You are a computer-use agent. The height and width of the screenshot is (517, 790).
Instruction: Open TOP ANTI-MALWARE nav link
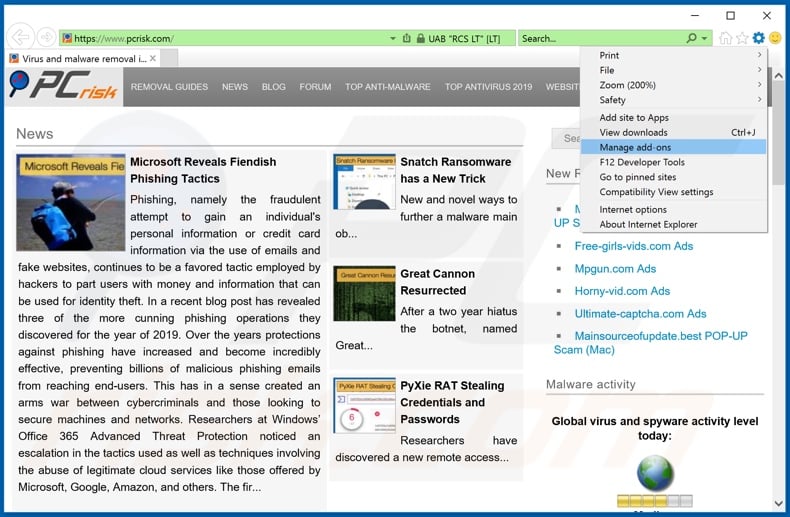(x=388, y=87)
